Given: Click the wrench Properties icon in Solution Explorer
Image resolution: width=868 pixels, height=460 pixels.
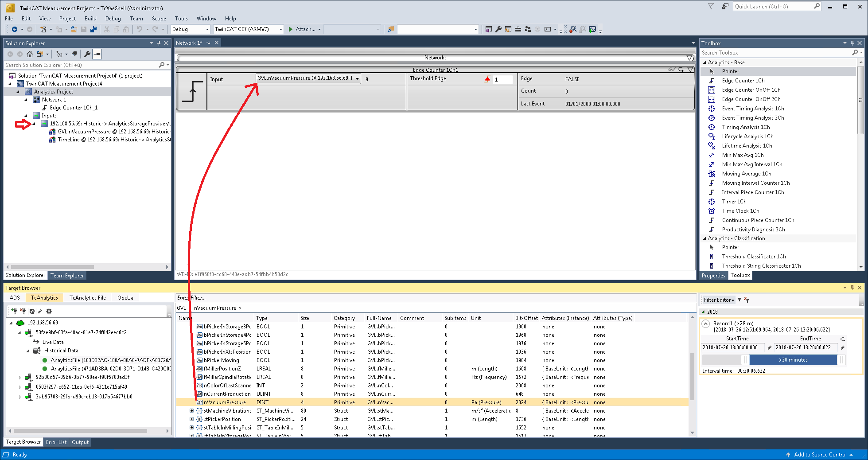Looking at the screenshot, I should tap(87, 54).
